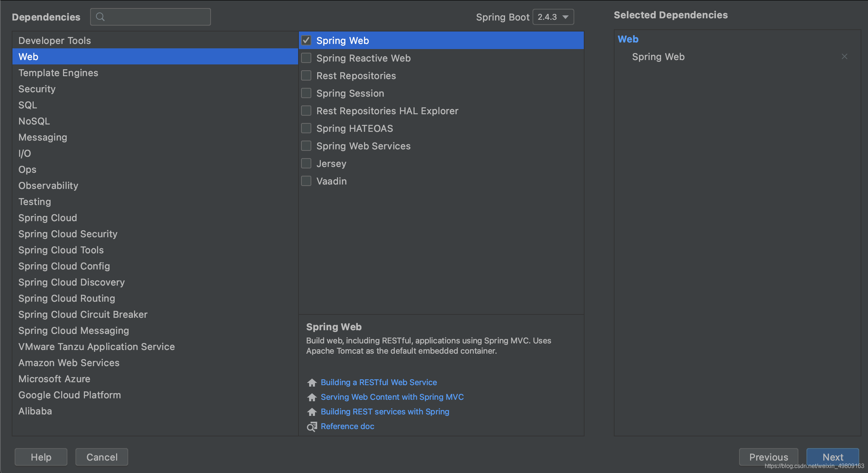Open the Amazon Web Services category
868x473 pixels.
(155, 362)
